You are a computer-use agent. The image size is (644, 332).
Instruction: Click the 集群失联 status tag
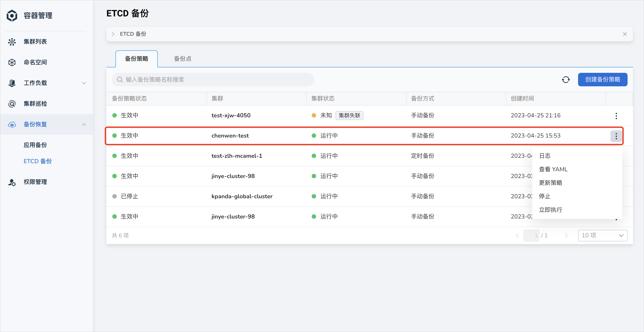click(x=349, y=115)
